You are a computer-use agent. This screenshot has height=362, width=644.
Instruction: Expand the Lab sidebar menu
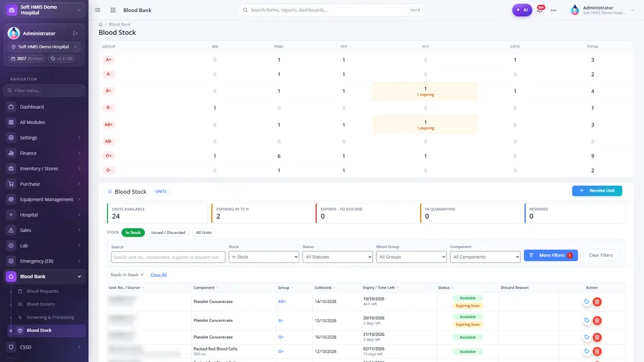tap(44, 245)
